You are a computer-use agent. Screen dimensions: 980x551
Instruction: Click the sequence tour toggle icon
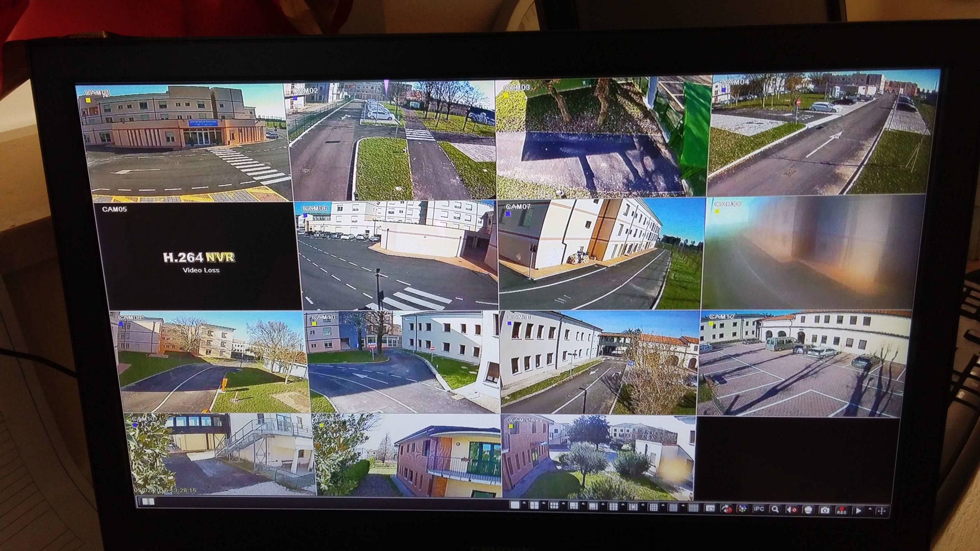726,509
